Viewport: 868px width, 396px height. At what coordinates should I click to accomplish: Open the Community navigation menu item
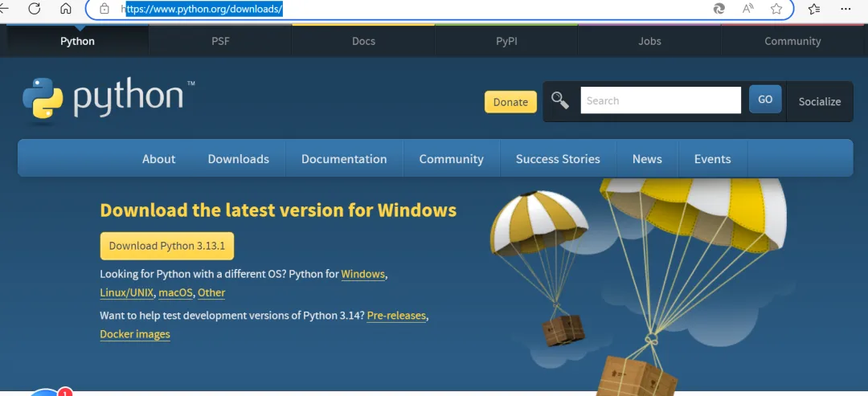[x=451, y=159]
